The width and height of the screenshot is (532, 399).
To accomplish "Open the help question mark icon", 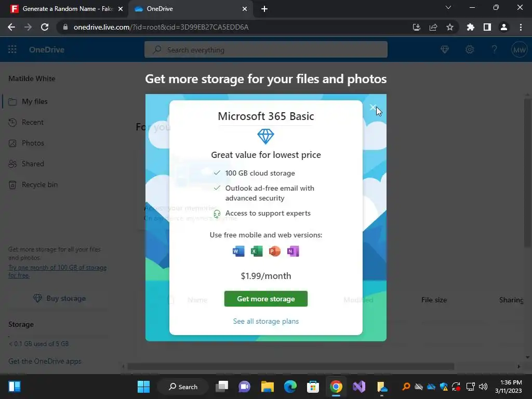I will [495, 49].
